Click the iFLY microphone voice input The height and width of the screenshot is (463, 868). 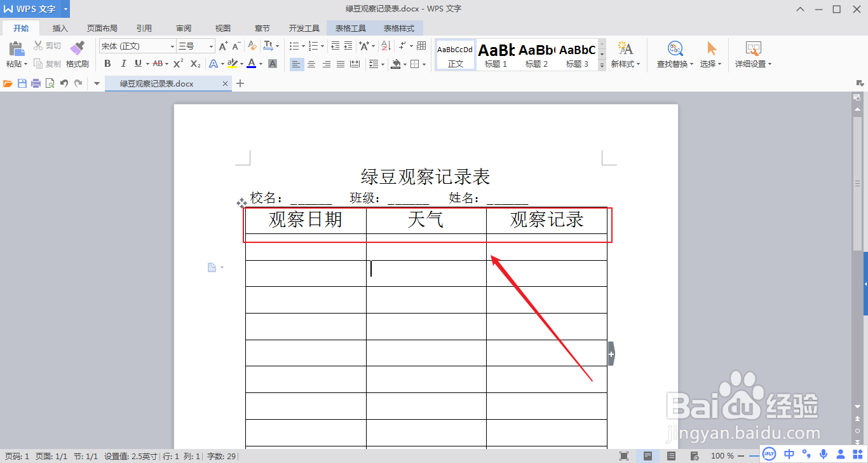824,453
